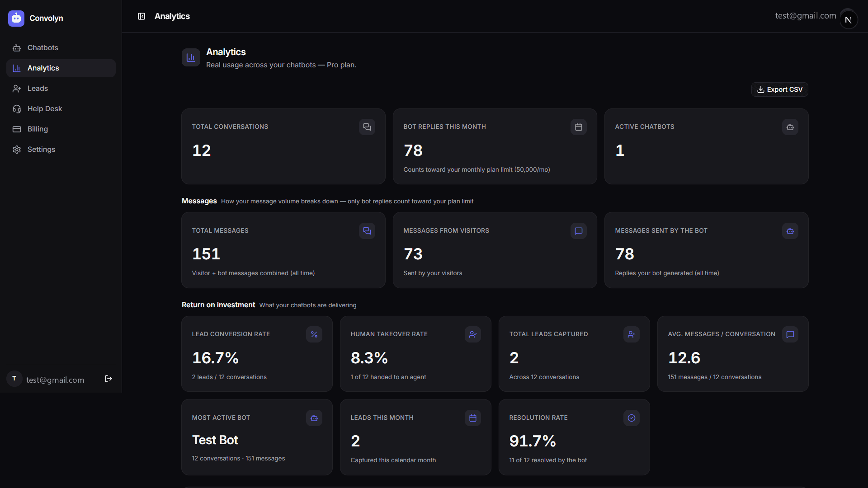Click '1 of 12 handed to an agent'
Screen dimensions: 868x488
click(388, 377)
